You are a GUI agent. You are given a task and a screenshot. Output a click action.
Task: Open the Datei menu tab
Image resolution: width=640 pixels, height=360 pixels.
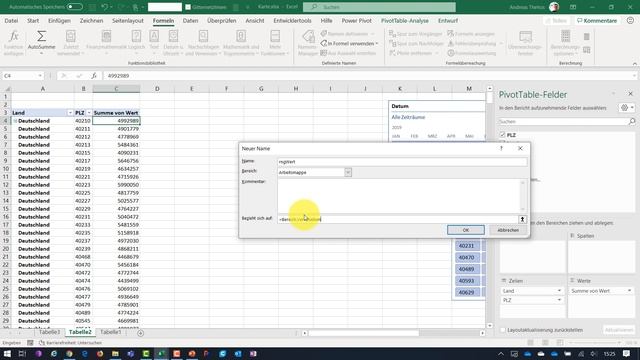tap(11, 20)
